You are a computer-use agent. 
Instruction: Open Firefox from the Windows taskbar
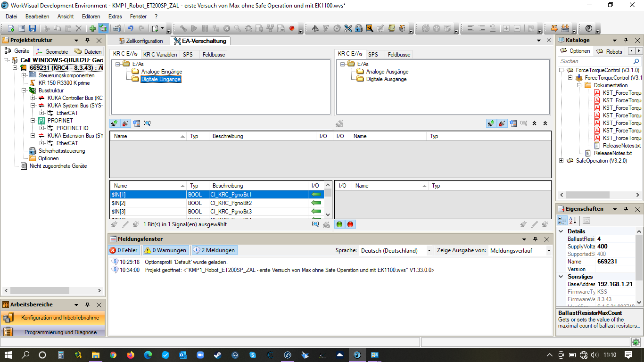(x=130, y=354)
